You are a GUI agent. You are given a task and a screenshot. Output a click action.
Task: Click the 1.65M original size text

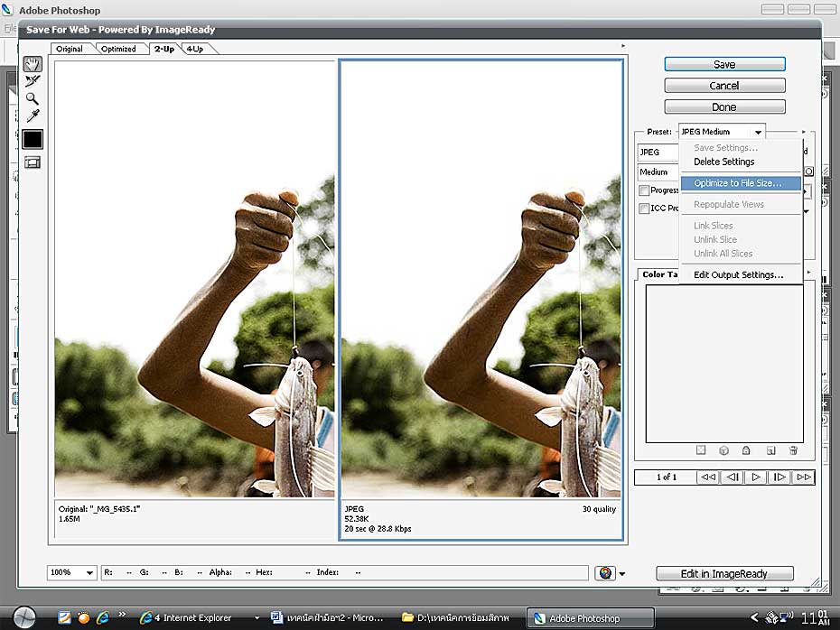[70, 519]
